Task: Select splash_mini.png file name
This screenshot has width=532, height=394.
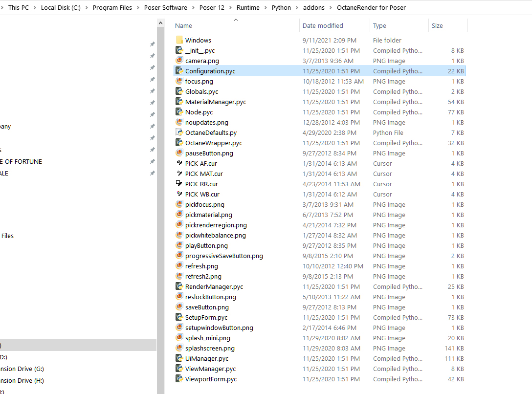Action: coord(208,338)
